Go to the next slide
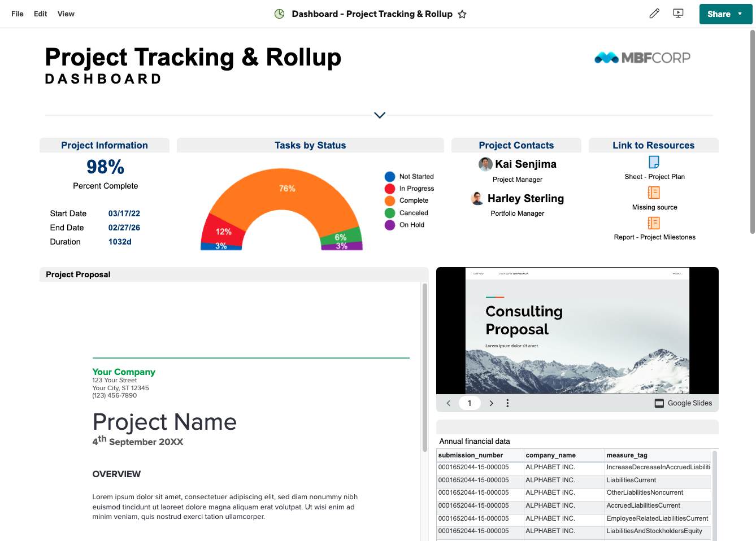 [x=491, y=403]
